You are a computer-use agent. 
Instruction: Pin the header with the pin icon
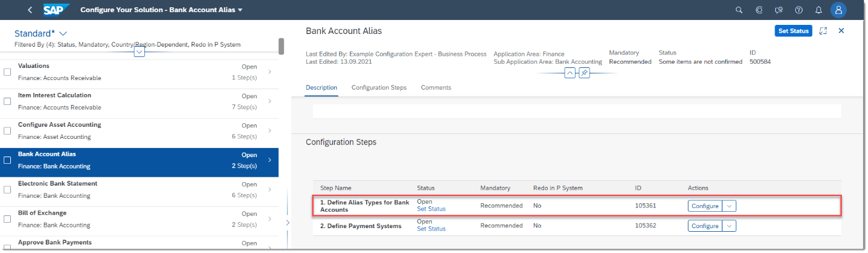(584, 73)
